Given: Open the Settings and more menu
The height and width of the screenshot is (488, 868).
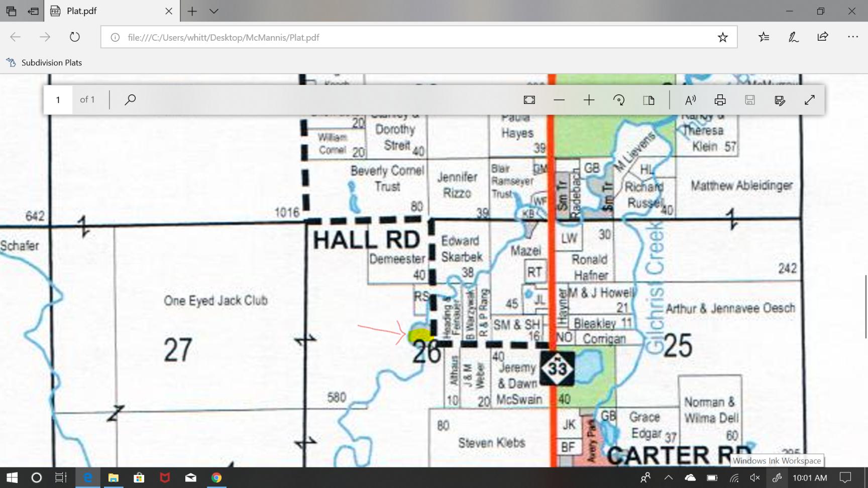Looking at the screenshot, I should coord(852,37).
